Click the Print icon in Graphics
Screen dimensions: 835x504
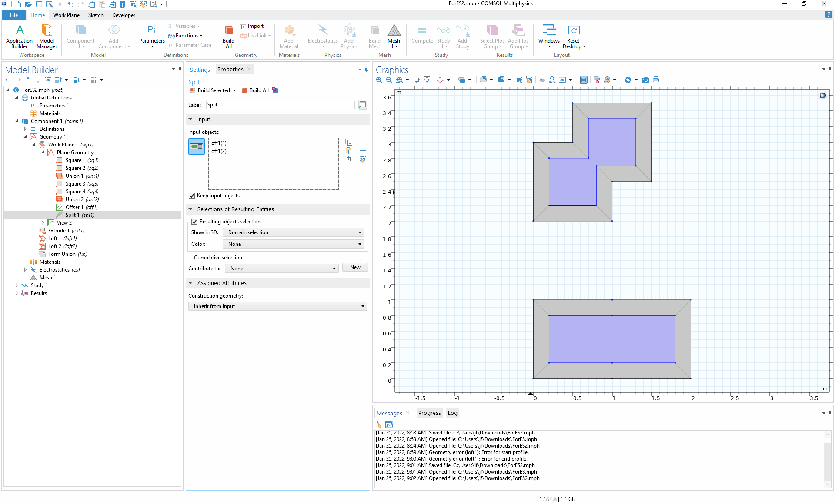coord(656,80)
